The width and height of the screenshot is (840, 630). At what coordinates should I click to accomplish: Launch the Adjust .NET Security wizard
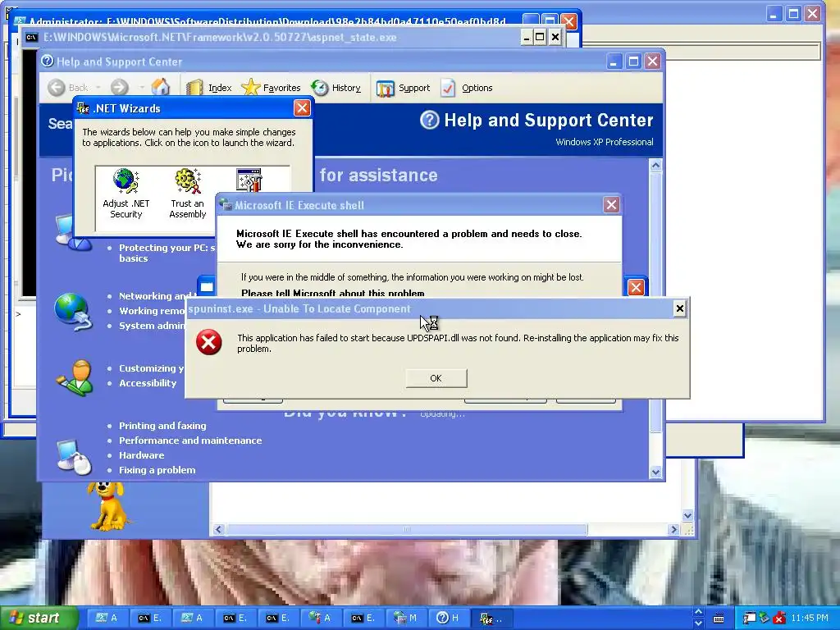tap(126, 194)
